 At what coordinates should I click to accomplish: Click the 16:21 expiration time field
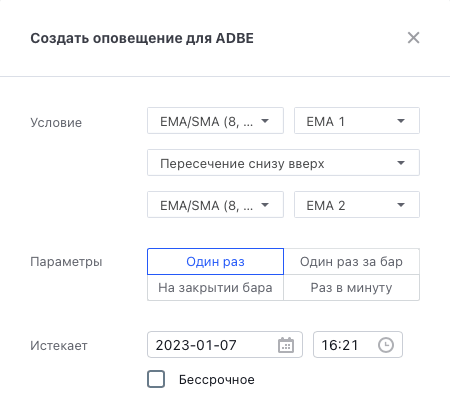click(x=358, y=345)
